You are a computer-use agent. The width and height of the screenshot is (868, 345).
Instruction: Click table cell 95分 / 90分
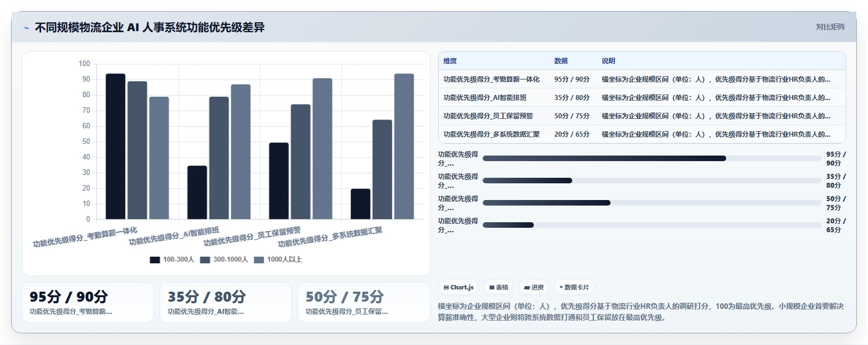click(x=572, y=79)
